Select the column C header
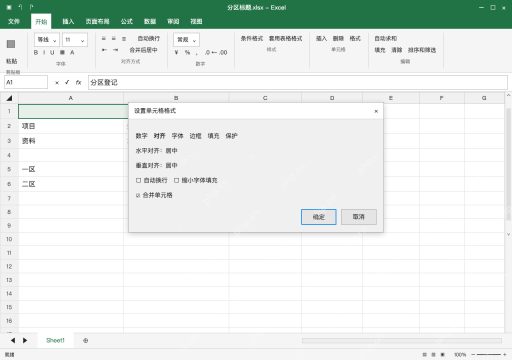Screen dimensions: 512x360 point(265,98)
